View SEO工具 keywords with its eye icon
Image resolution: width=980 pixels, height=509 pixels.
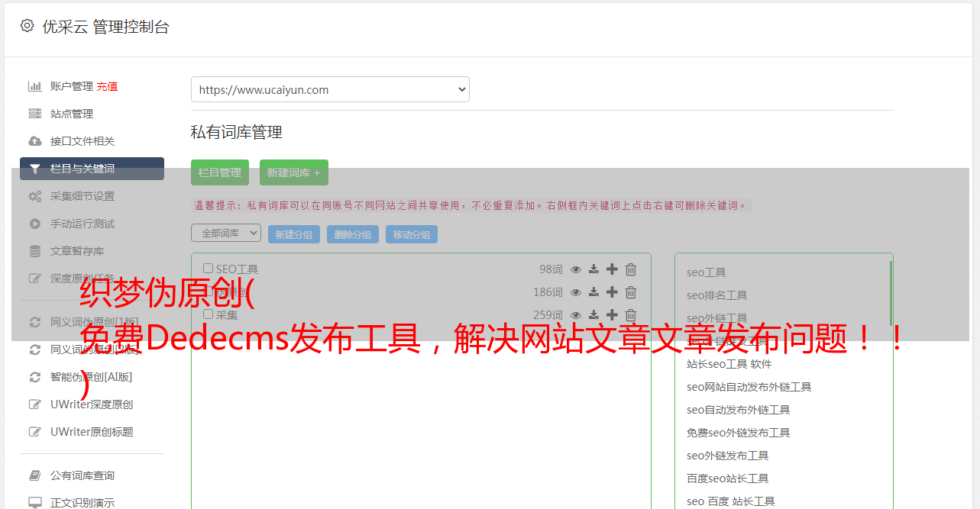click(x=576, y=269)
